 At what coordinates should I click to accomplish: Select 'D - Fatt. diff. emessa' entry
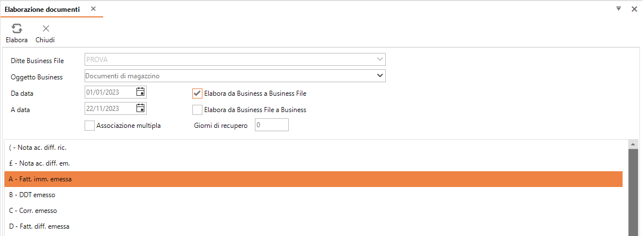(x=314, y=226)
